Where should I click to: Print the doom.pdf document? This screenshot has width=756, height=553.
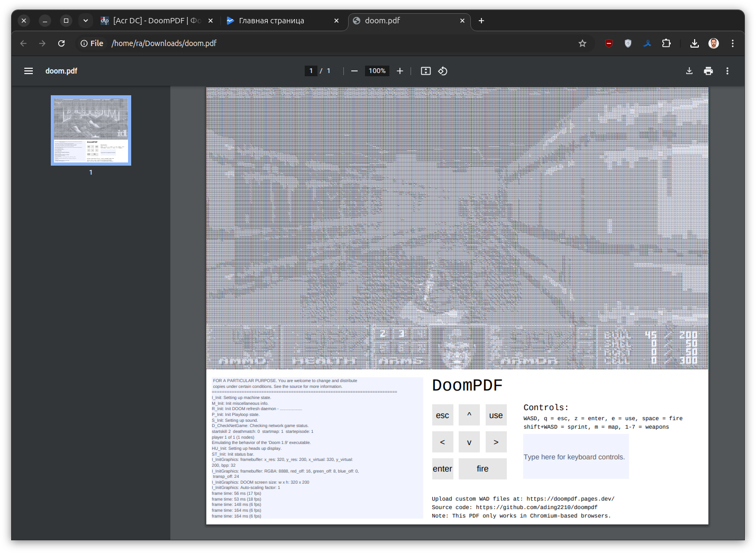[708, 71]
